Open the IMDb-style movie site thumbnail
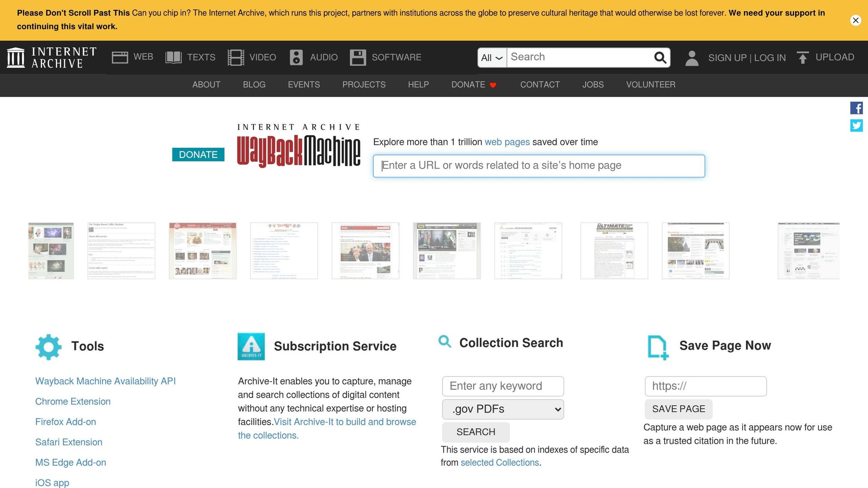The width and height of the screenshot is (868, 488). click(447, 251)
